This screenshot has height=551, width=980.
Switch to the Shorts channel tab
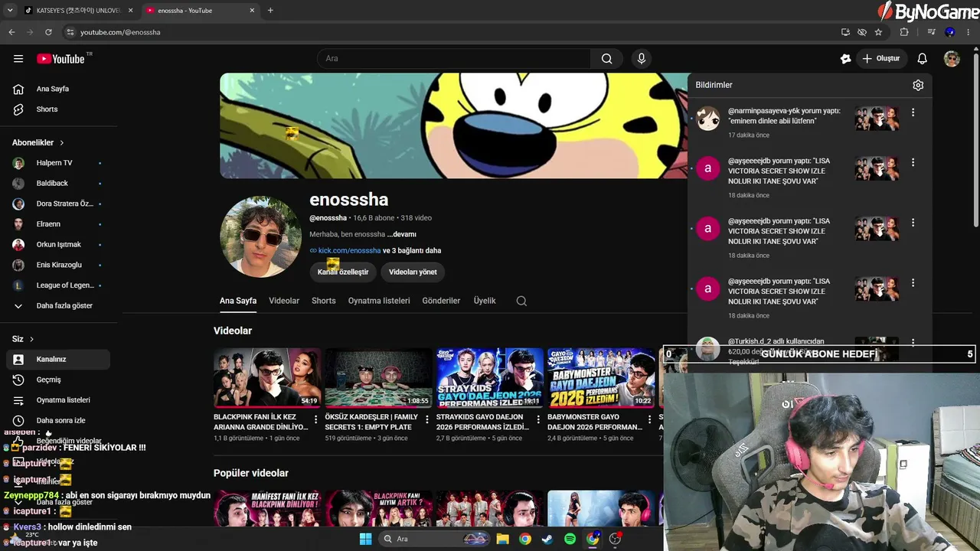324,301
